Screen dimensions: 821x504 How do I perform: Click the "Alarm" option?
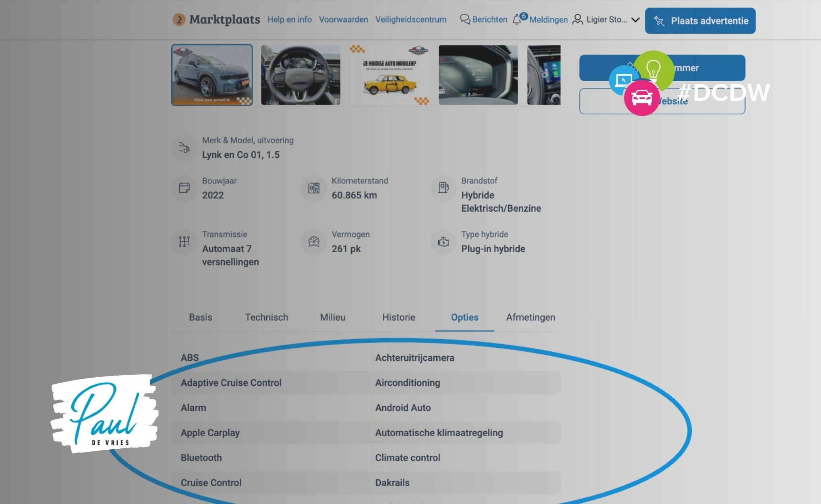pyautogui.click(x=193, y=408)
